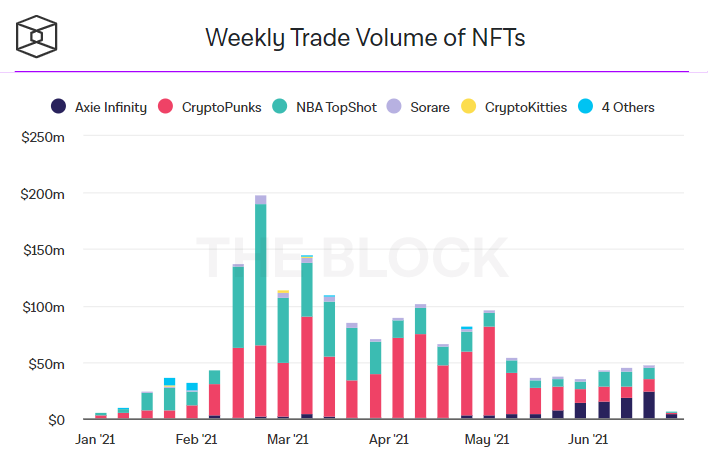The width and height of the screenshot is (710, 457).
Task: Click the May '21 axis label
Action: (487, 439)
